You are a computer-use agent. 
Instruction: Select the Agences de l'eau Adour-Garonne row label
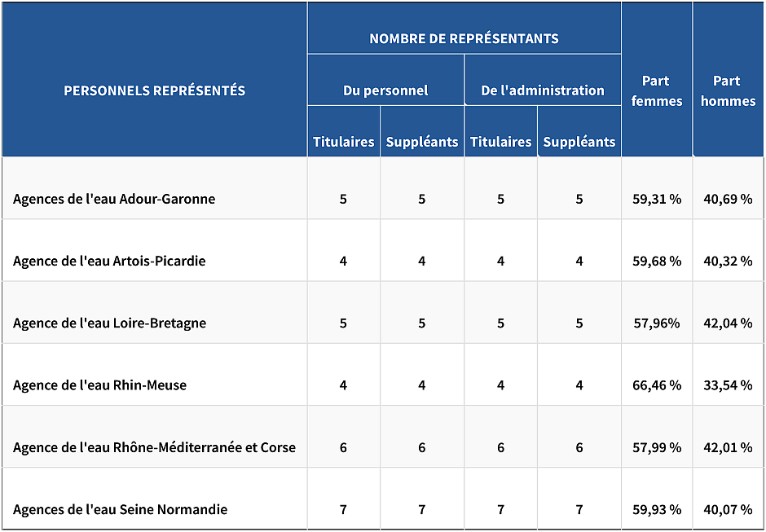[x=114, y=199]
